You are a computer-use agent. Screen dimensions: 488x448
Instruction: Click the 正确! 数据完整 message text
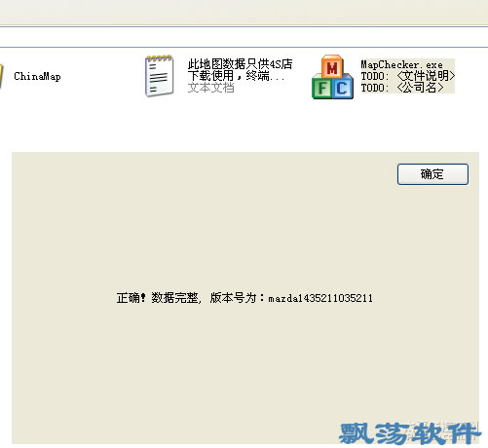click(159, 298)
